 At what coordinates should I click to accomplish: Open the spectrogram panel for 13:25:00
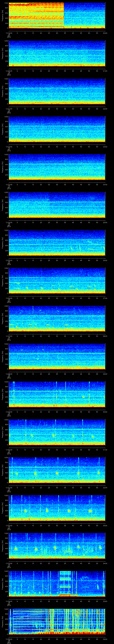point(57,243)
